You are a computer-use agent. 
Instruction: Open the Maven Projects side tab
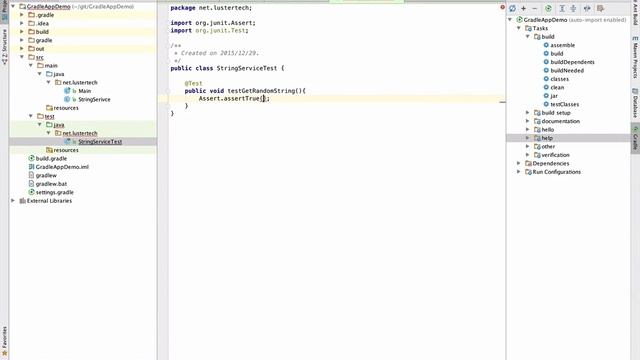click(x=635, y=58)
